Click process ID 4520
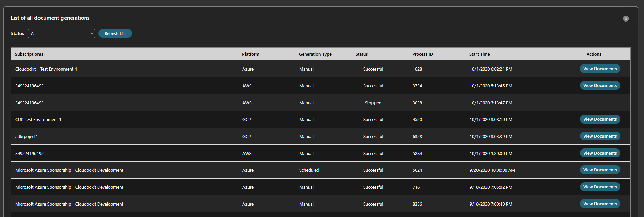 417,119
